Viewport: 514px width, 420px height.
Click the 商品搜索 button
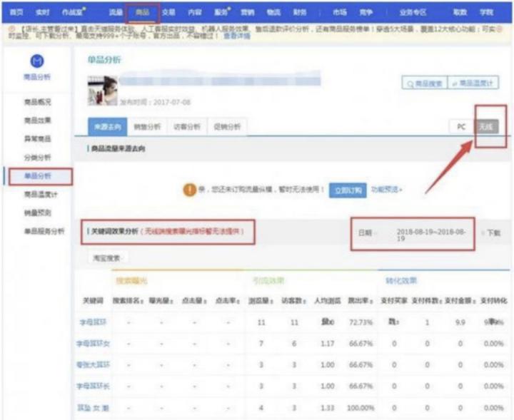[x=425, y=83]
